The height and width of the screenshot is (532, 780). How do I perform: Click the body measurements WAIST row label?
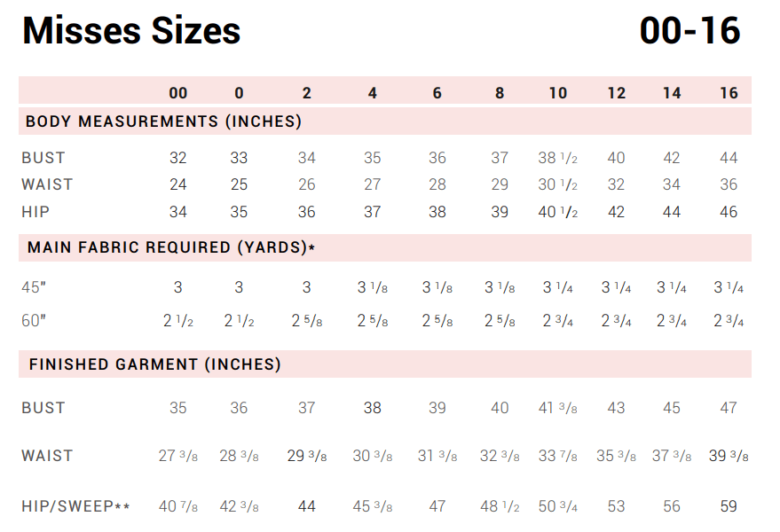47,184
